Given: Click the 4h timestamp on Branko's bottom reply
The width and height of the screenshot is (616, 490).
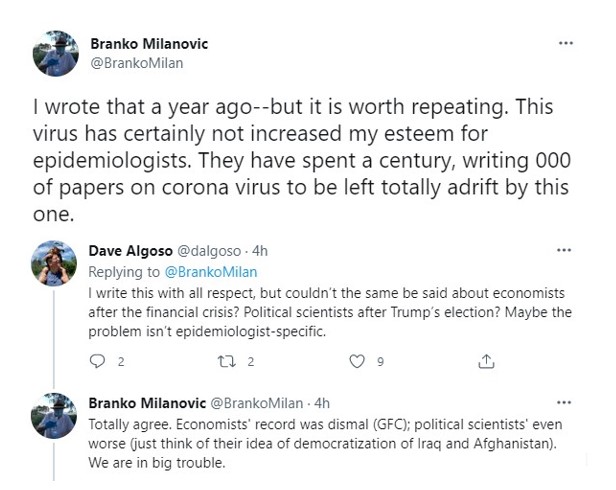Looking at the screenshot, I should [x=321, y=403].
